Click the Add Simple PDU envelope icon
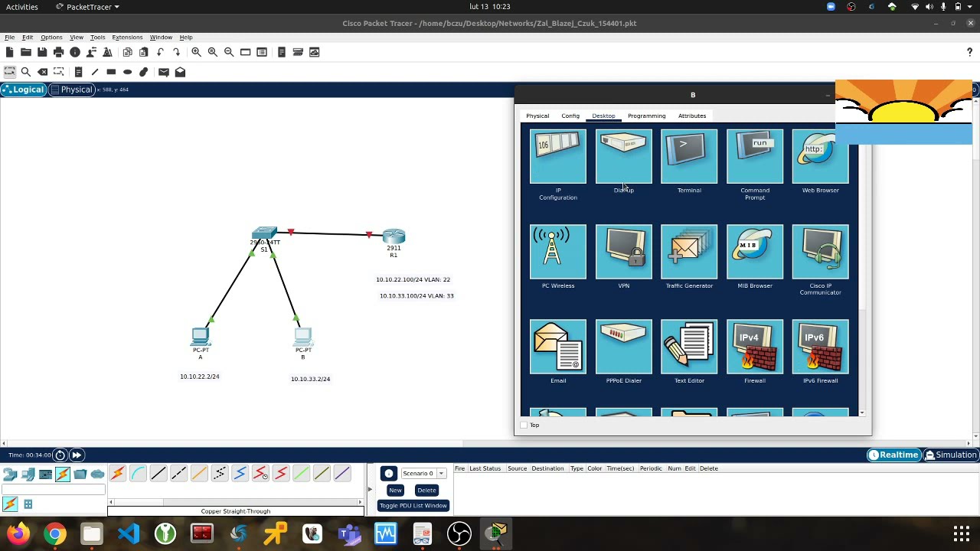Viewport: 980px width, 551px height. coord(163,72)
